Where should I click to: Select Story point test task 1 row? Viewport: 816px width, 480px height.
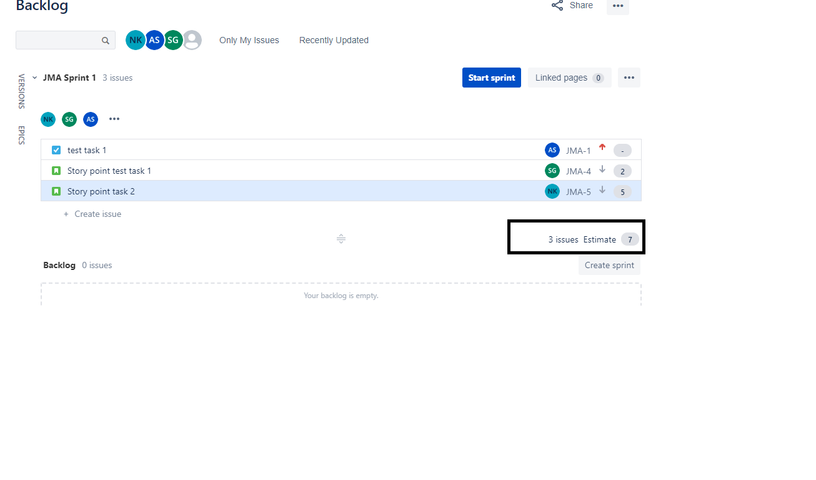tap(341, 171)
